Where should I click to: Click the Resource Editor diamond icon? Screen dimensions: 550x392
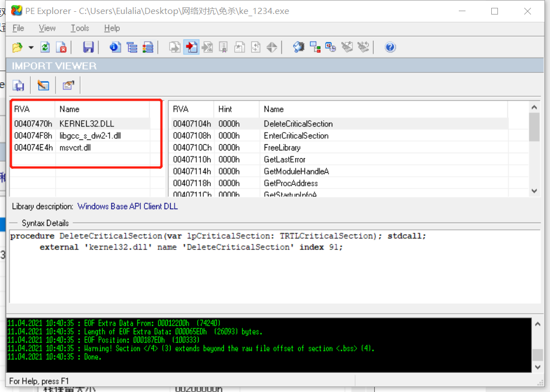tap(272, 48)
